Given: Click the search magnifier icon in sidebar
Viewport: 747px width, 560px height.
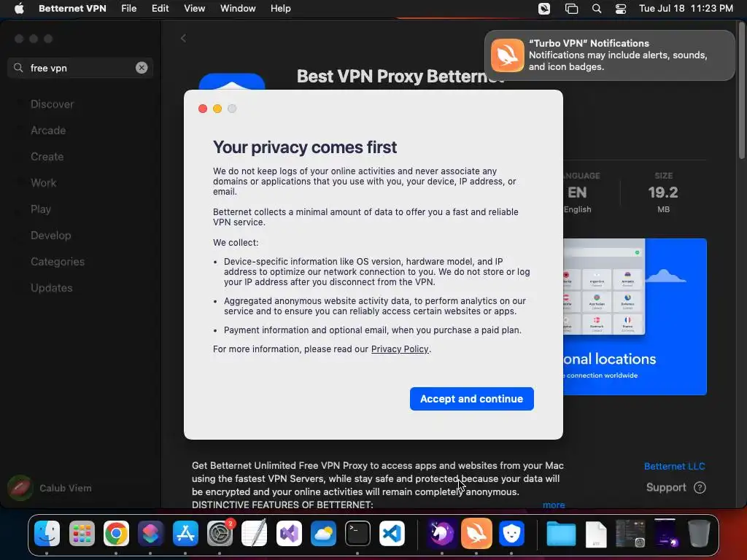Looking at the screenshot, I should tap(18, 68).
